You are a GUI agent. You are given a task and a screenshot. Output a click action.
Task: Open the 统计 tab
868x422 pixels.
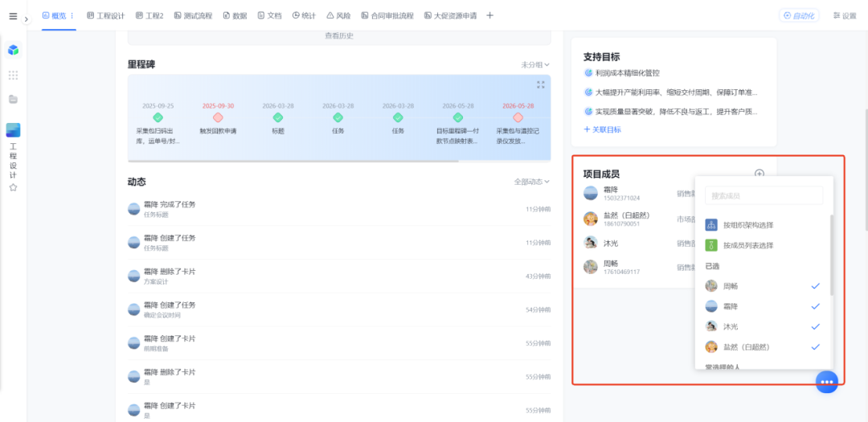(304, 15)
